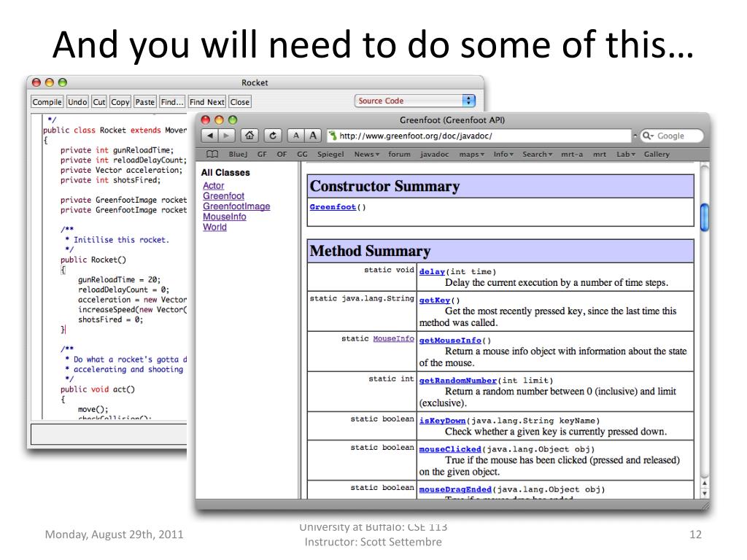Open the GF bookmark

262,155
